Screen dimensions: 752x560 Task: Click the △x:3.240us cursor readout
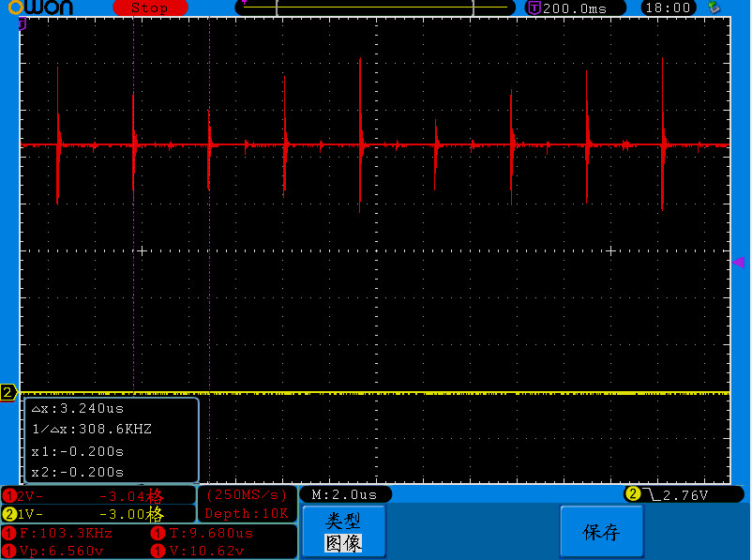coord(78,408)
